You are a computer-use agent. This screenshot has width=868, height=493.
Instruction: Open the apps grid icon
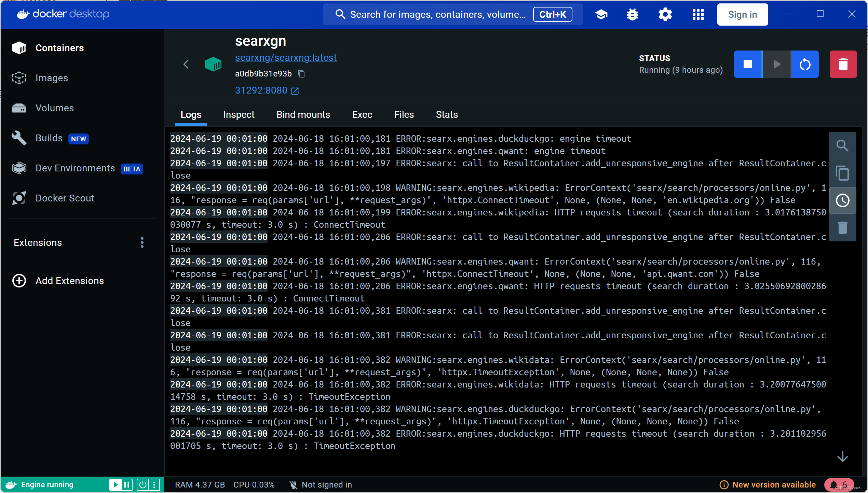tap(698, 14)
